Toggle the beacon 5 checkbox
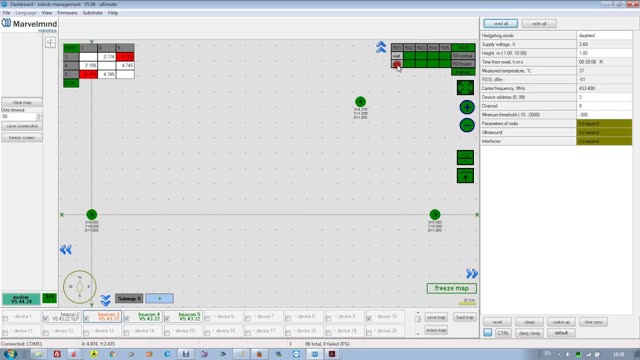640x360 pixels. click(167, 318)
